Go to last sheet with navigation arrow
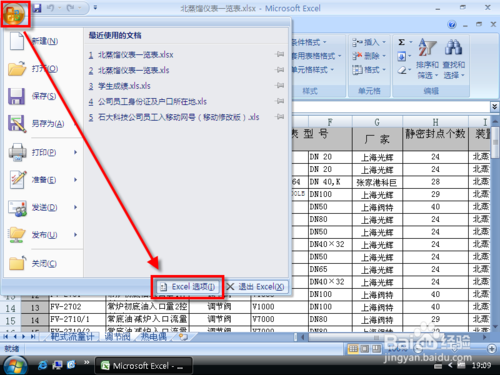This screenshot has height=375, width=500. tap(33, 337)
